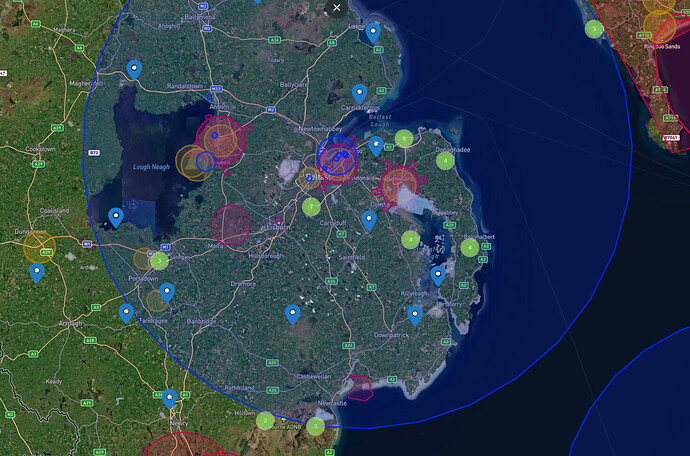Click the blue pin south of Dromore
The width and height of the screenshot is (690, 456).
293,314
